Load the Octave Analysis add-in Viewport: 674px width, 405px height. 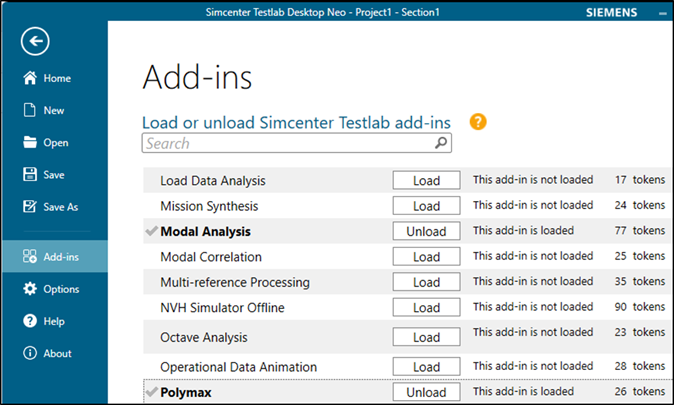[426, 337]
